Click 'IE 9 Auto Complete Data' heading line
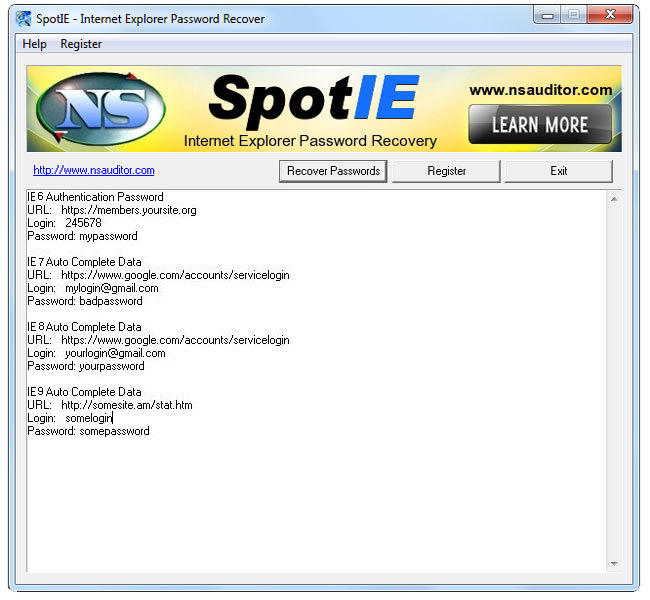Viewport: 650px width, 600px height. tap(85, 392)
